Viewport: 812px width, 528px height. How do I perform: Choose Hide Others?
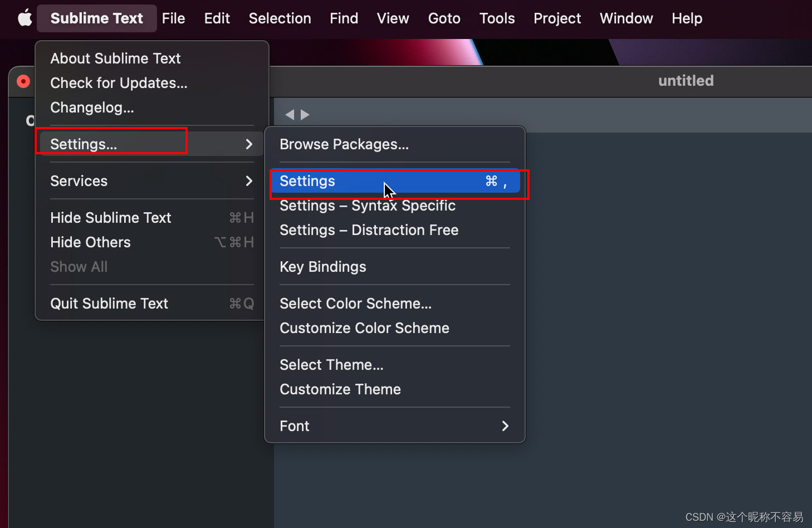click(152, 242)
